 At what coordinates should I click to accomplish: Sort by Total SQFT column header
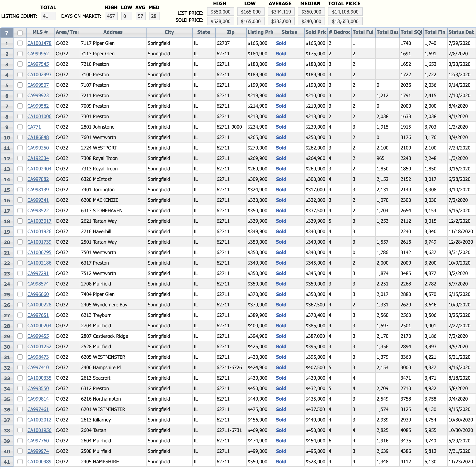(411, 32)
